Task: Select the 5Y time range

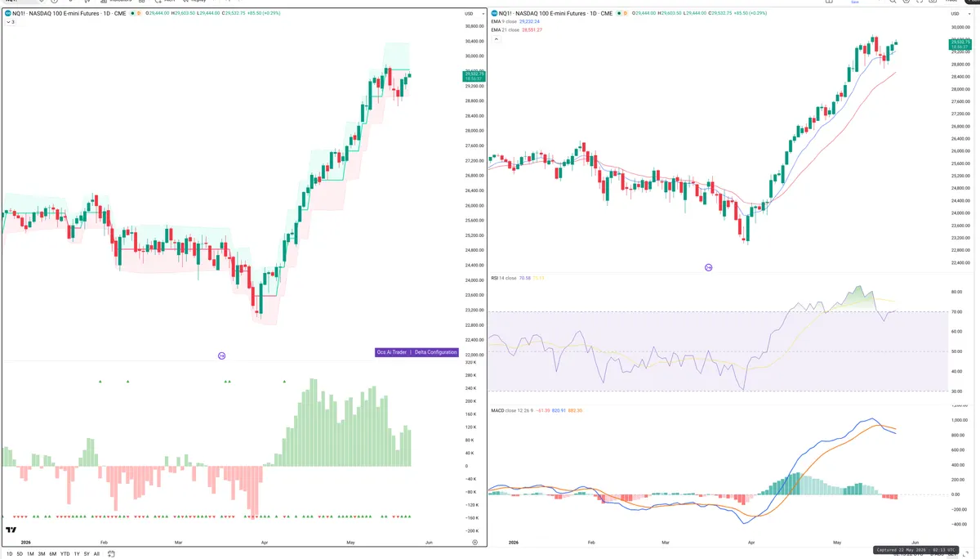Action: pyautogui.click(x=87, y=554)
